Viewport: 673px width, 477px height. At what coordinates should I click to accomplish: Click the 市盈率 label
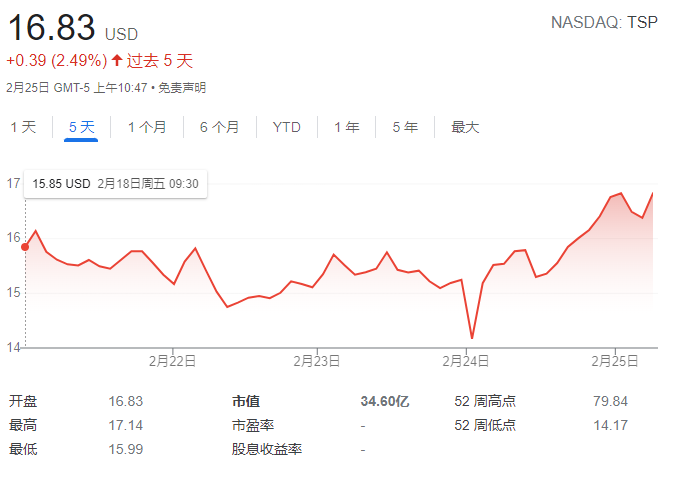253,425
